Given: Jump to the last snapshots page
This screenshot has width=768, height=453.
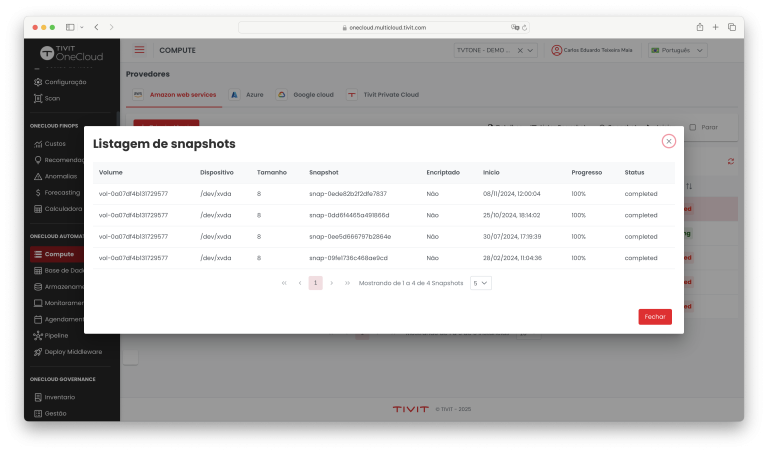Looking at the screenshot, I should tap(348, 283).
